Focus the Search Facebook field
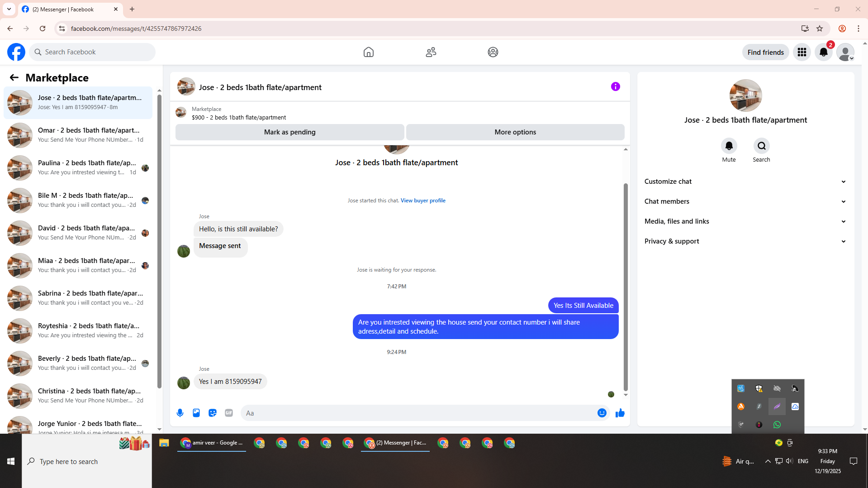868x488 pixels. tap(92, 52)
